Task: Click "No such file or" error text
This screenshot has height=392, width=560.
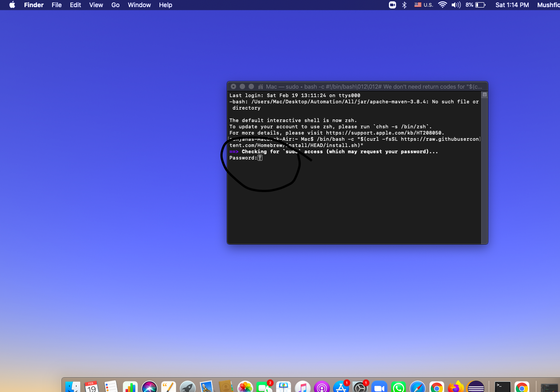Action: (x=455, y=102)
